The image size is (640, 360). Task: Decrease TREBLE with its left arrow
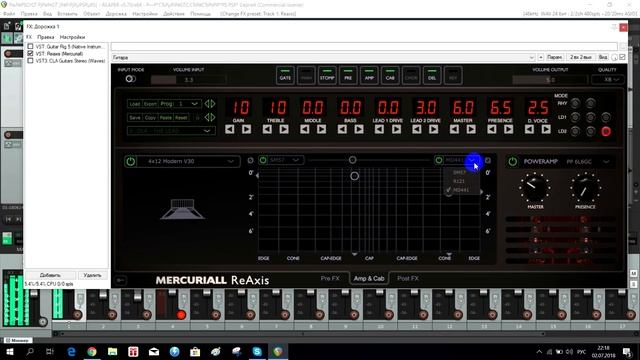click(x=267, y=129)
